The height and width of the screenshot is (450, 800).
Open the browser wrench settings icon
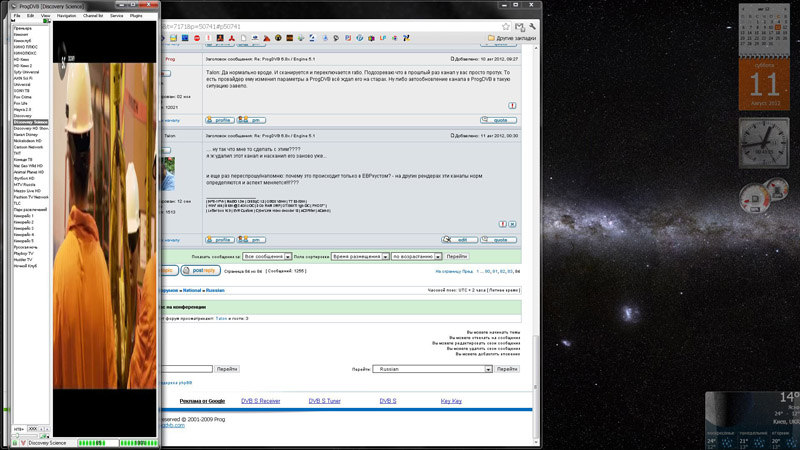pyautogui.click(x=533, y=26)
